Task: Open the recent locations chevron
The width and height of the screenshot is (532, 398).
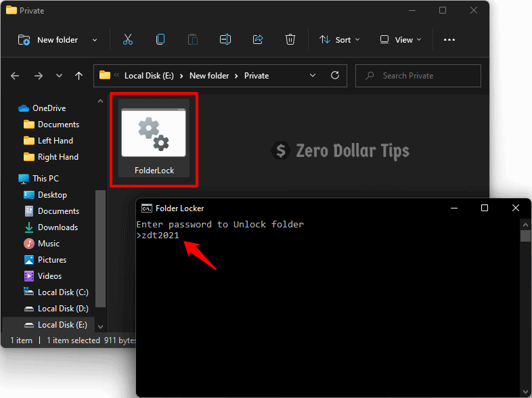Action: 59,76
